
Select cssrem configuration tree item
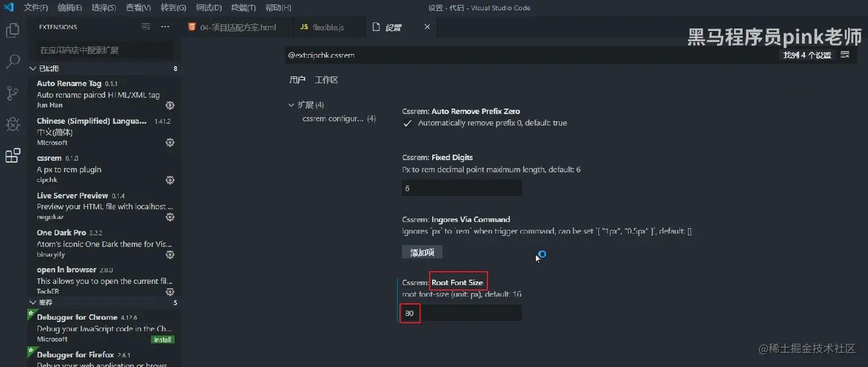point(339,118)
